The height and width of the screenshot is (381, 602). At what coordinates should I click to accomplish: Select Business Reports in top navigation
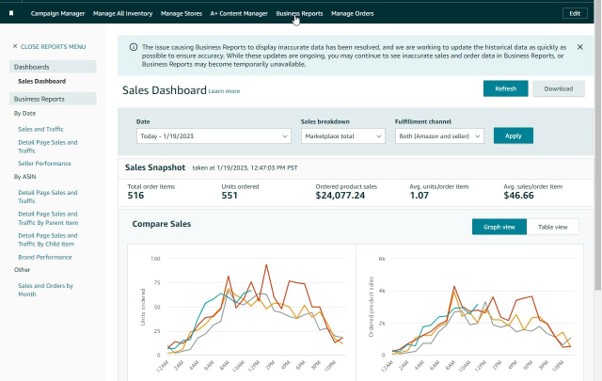(299, 13)
